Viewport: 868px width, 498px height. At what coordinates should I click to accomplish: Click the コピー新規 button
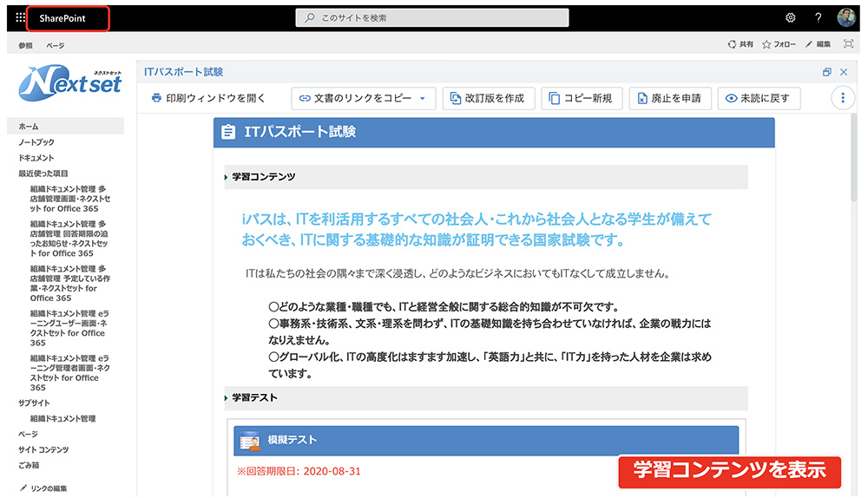pyautogui.click(x=582, y=98)
